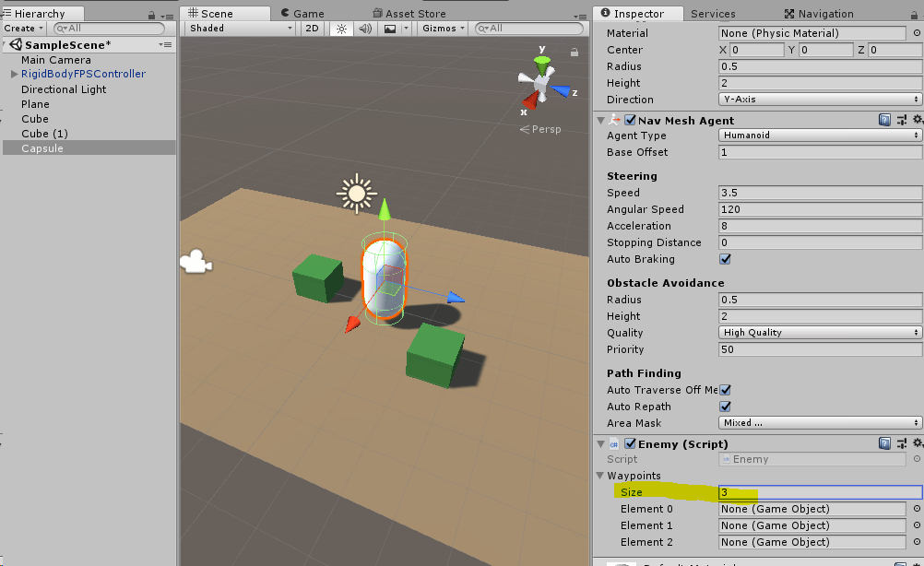This screenshot has width=924, height=566.
Task: Open SampleScene options menu icon
Action: pos(165,45)
